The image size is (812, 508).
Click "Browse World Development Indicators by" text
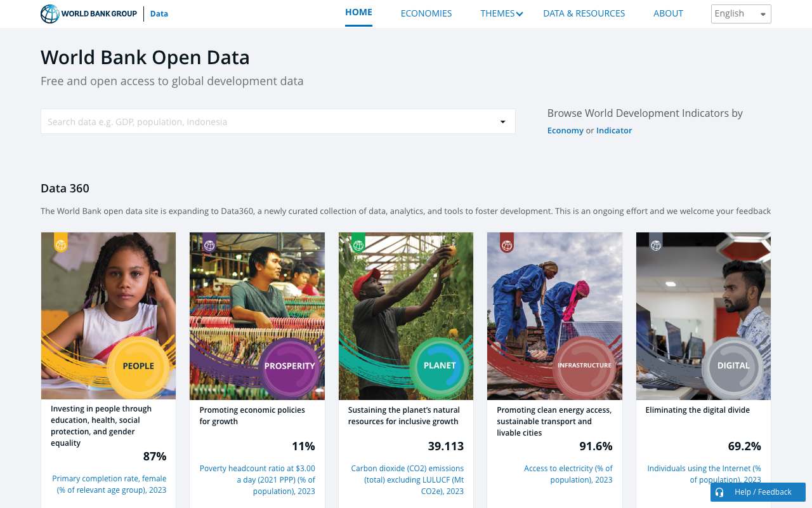645,113
